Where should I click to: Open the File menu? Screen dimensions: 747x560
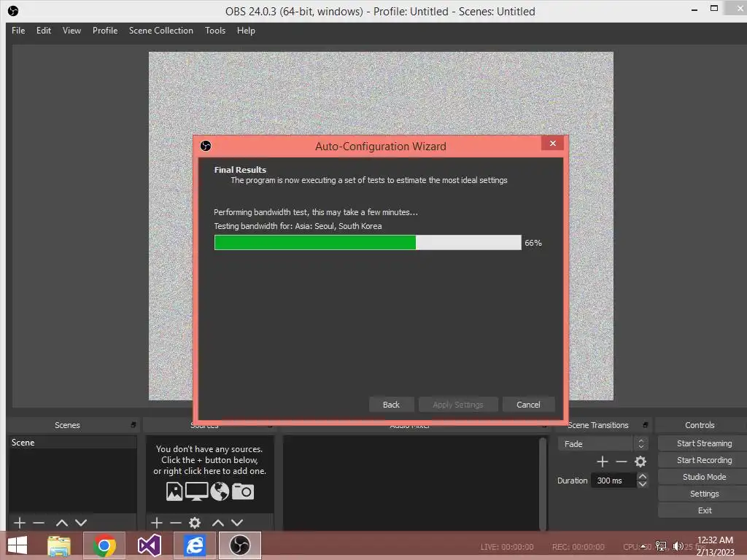pyautogui.click(x=18, y=31)
